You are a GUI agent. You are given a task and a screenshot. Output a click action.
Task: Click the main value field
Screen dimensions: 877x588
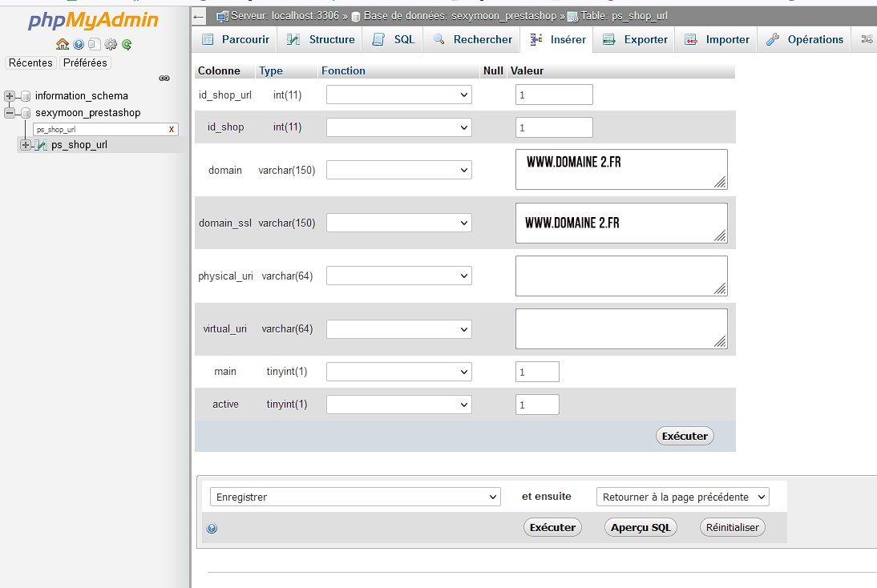[x=537, y=372]
